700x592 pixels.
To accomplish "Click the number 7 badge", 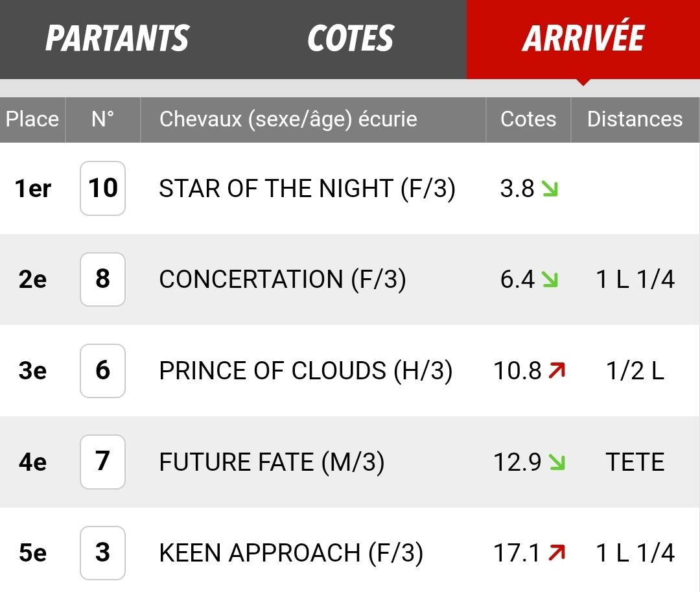I will pyautogui.click(x=102, y=462).
